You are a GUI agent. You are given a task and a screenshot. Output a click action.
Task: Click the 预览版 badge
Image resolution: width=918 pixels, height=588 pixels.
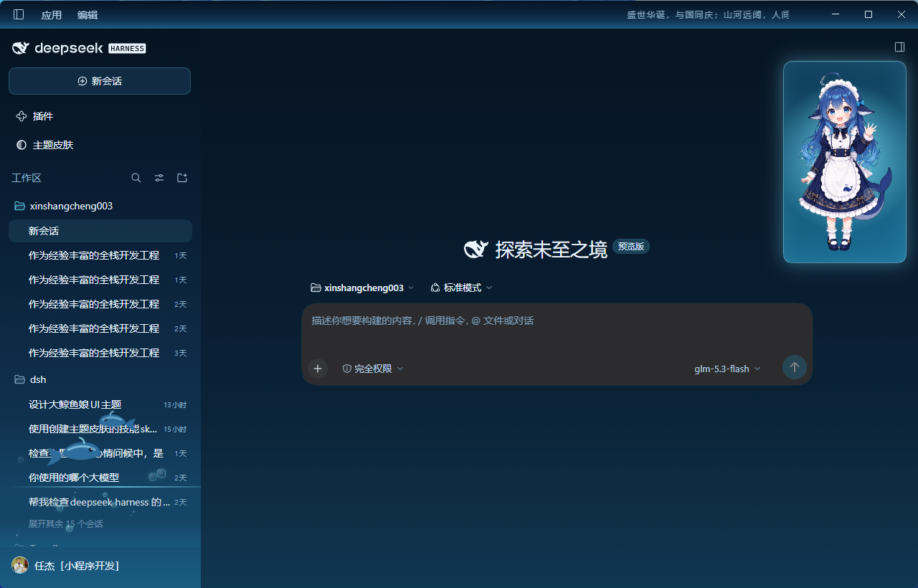pos(631,246)
